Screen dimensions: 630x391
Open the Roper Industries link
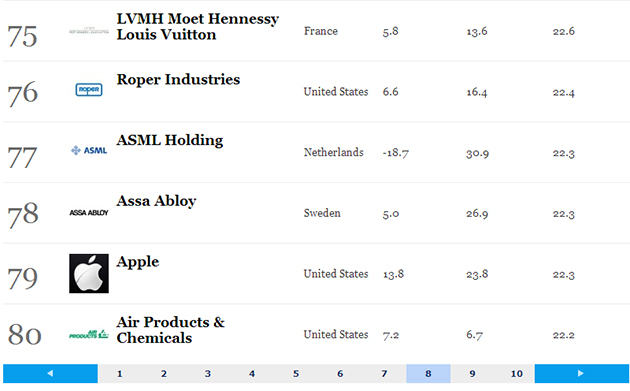tap(178, 80)
